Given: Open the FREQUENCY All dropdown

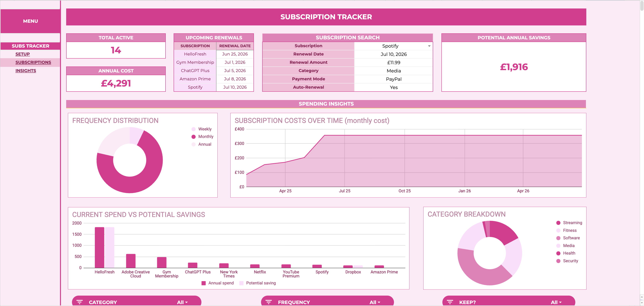Looking at the screenshot, I should click(x=375, y=302).
